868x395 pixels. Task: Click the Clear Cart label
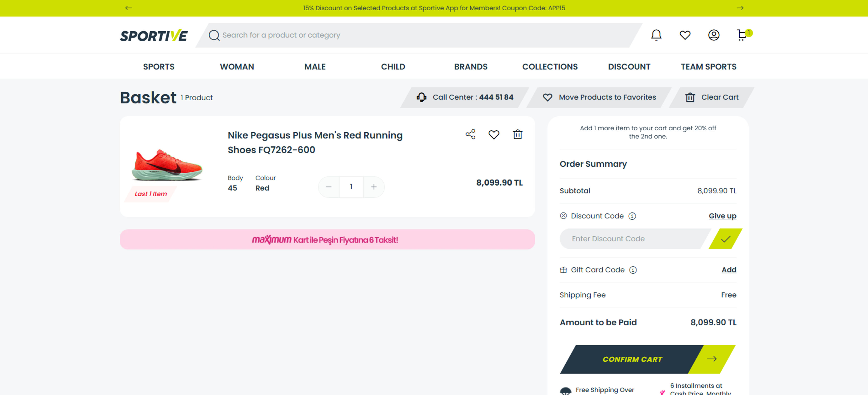pyautogui.click(x=720, y=97)
